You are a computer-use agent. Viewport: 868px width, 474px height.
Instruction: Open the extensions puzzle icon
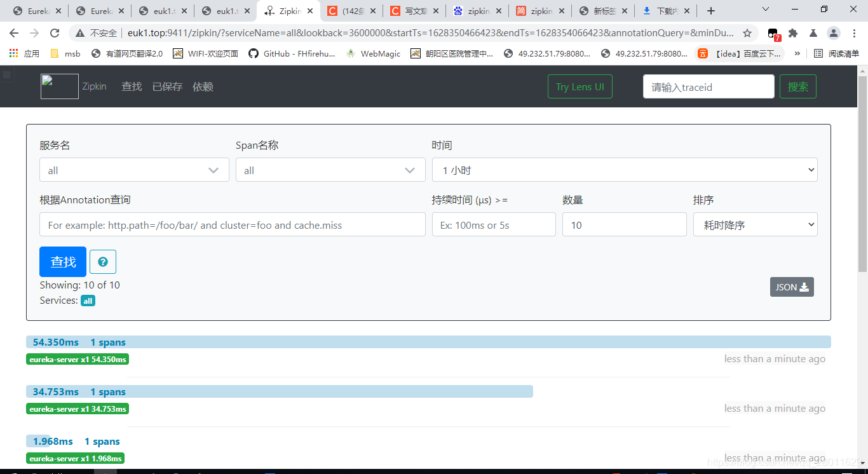(793, 33)
